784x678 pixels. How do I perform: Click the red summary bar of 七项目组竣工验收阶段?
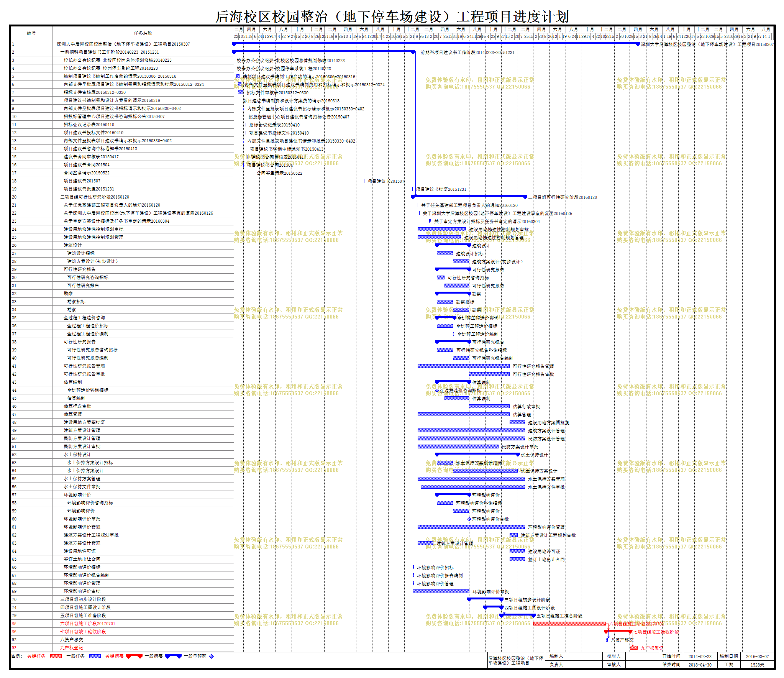click(x=618, y=631)
